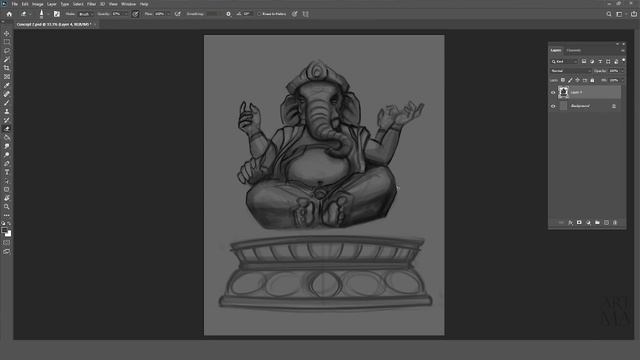Toggle lock transparent pixels
640x360 pixels.
coord(563,80)
